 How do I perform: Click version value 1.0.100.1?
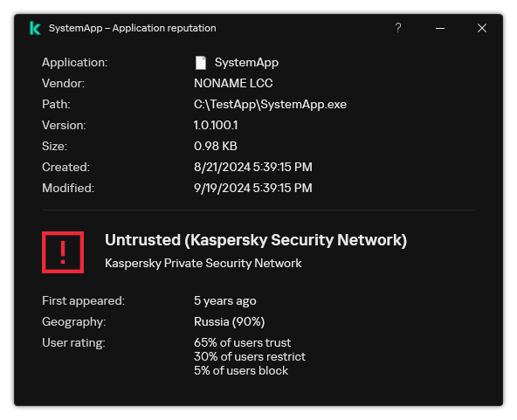click(x=216, y=125)
